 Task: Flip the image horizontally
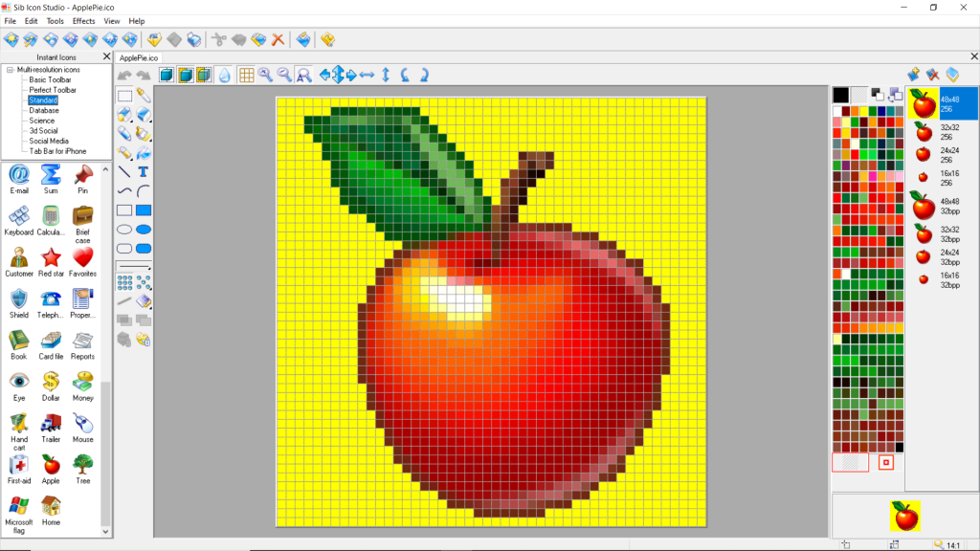pos(367,75)
